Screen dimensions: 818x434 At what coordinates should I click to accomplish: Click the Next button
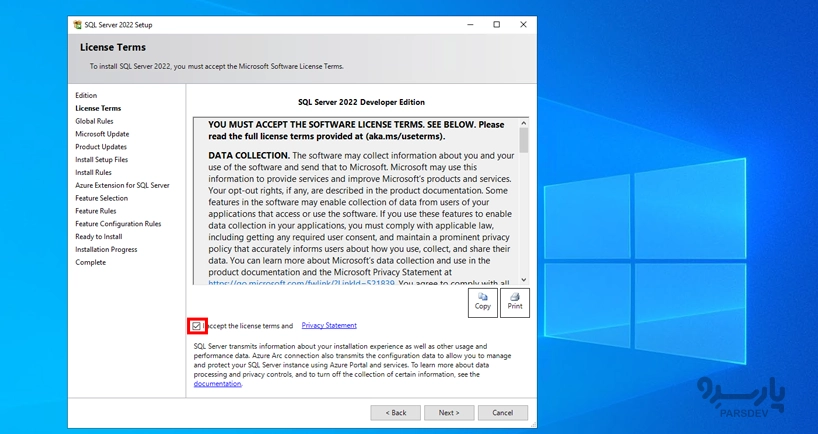pyautogui.click(x=449, y=412)
